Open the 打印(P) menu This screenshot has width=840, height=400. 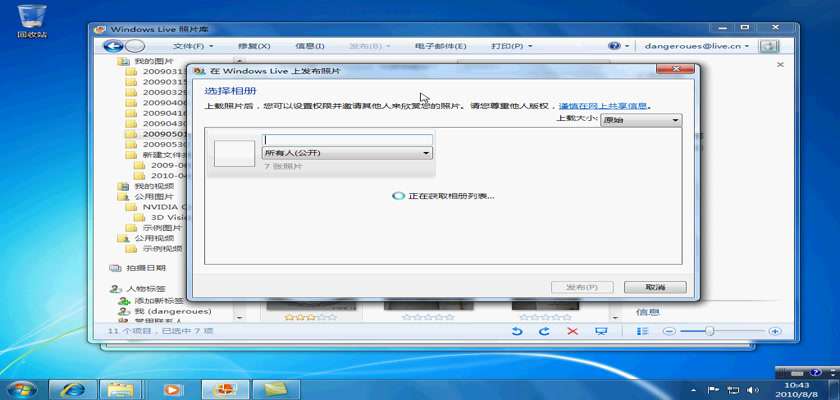pyautogui.click(x=511, y=46)
